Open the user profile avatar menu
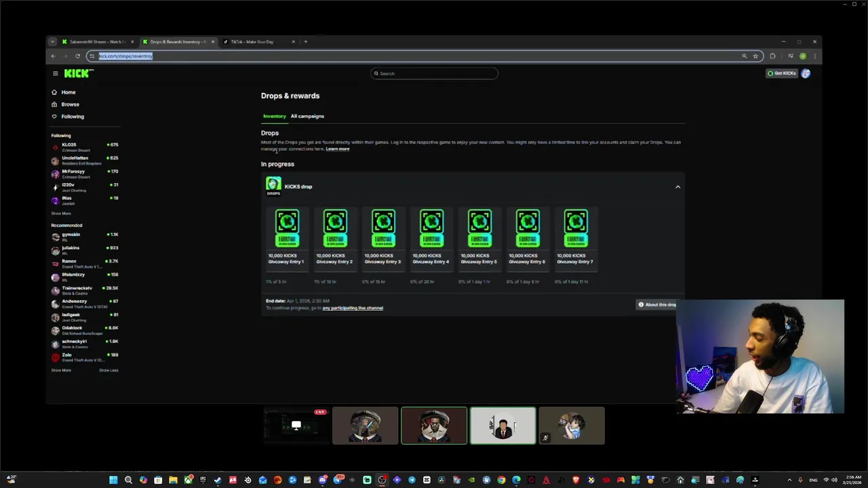The image size is (868, 488). click(x=806, y=73)
